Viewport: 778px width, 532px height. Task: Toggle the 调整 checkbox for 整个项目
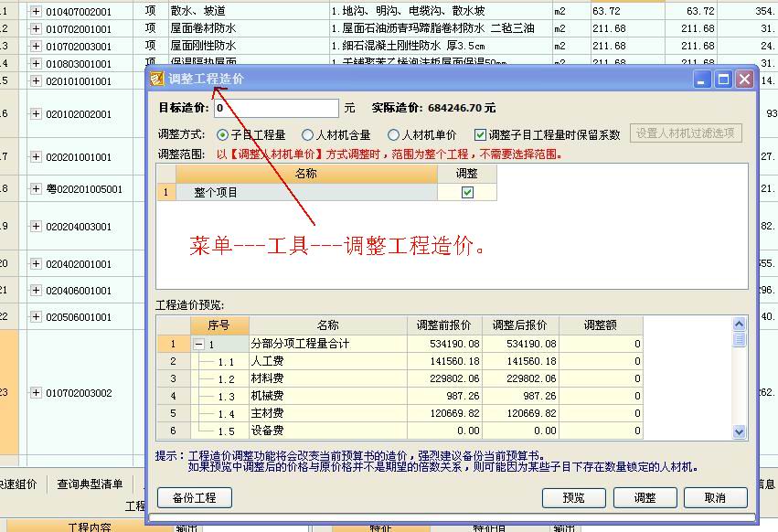coord(467,192)
